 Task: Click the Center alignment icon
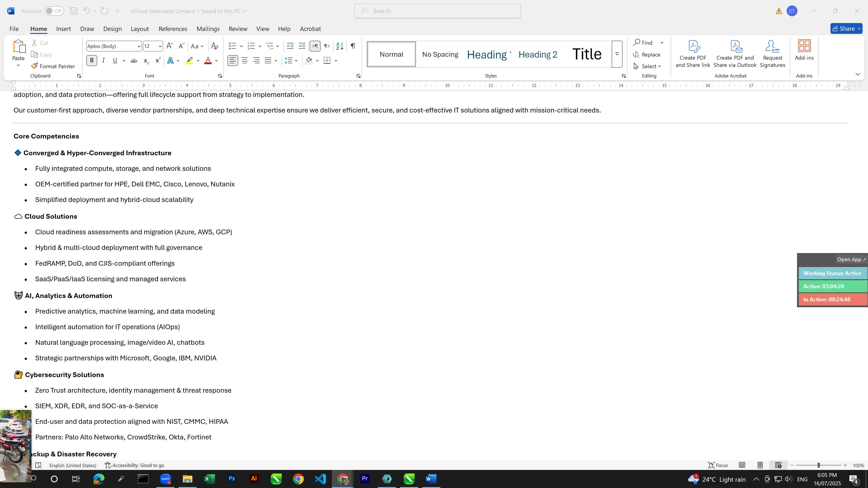[x=245, y=61]
